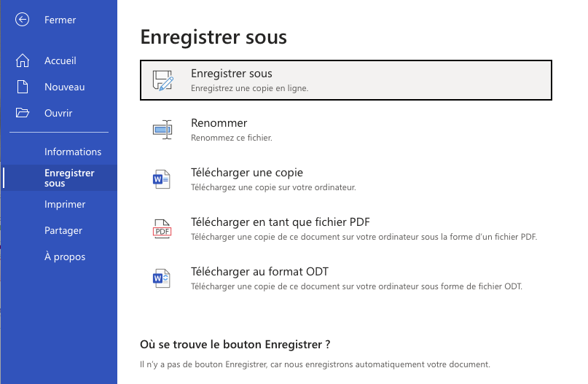
Task: Click the Renommer text field icon
Action: pyautogui.click(x=162, y=130)
